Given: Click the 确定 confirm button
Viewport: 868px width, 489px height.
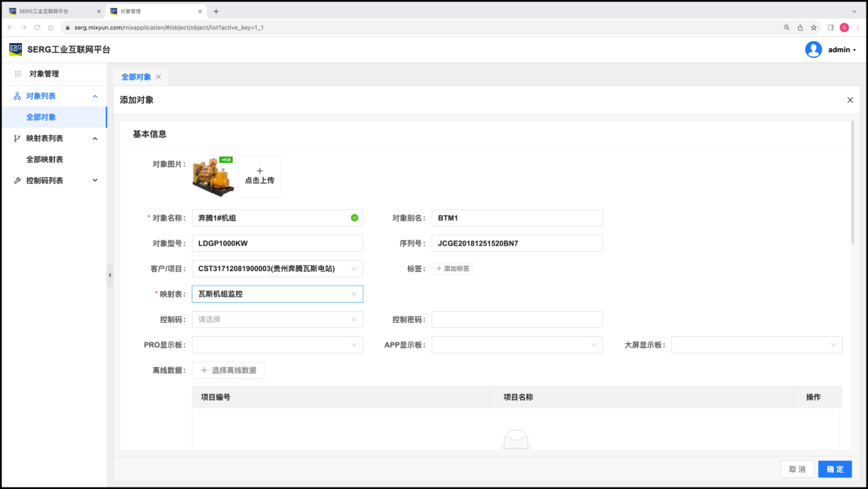Looking at the screenshot, I should tap(834, 469).
